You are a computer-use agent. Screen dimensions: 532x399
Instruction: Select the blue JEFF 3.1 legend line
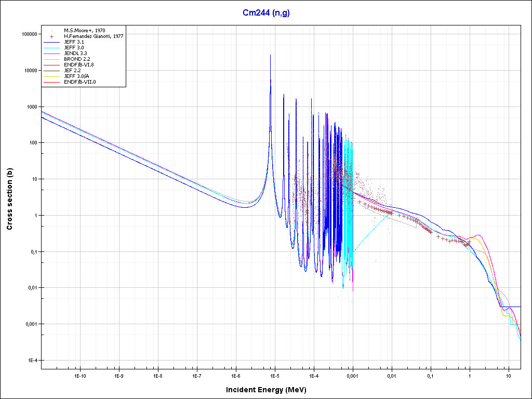click(51, 42)
